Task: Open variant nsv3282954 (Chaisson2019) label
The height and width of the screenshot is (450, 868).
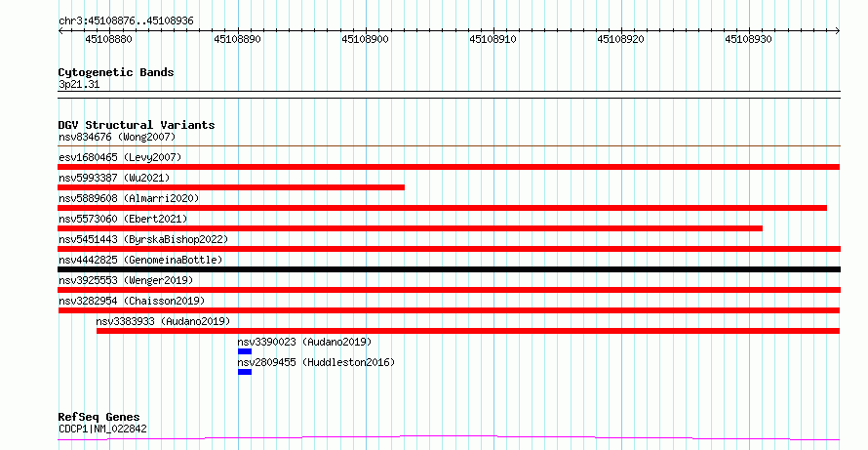Action: [132, 301]
